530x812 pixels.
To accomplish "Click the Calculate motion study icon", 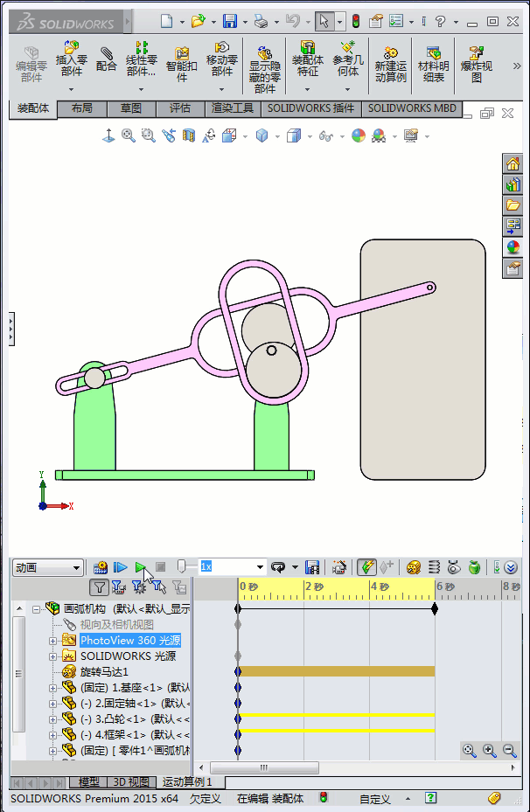I will [101, 567].
